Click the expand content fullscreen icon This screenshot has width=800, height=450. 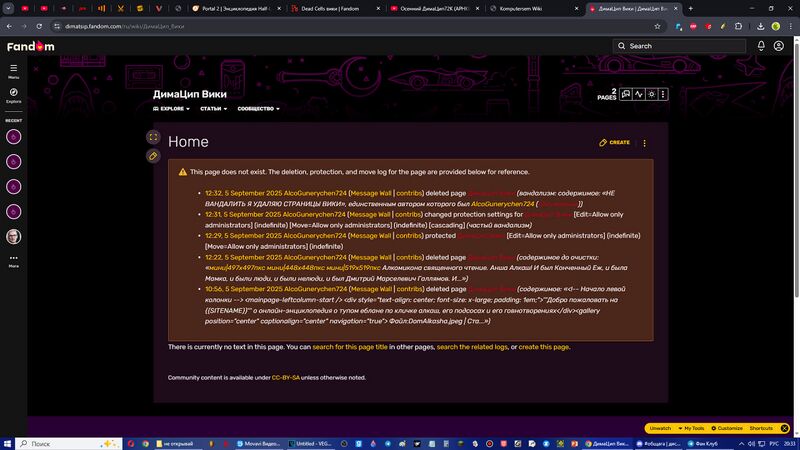(x=153, y=137)
